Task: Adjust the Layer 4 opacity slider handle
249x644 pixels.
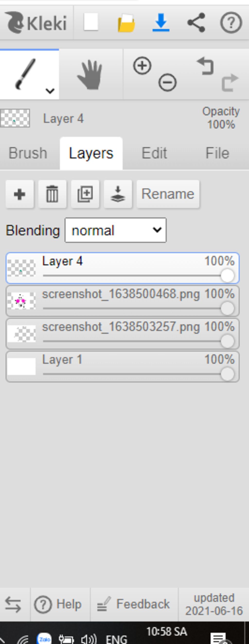Action: [x=227, y=276]
